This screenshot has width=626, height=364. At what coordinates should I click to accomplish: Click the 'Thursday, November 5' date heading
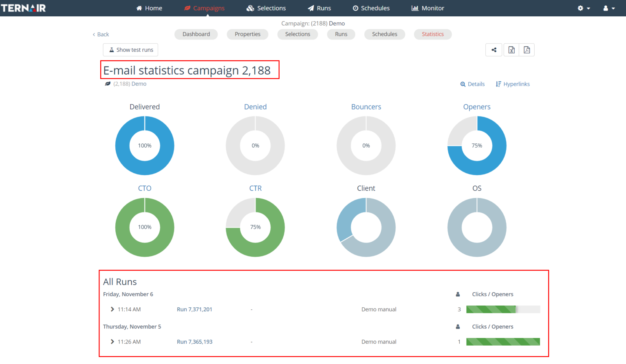tap(132, 326)
